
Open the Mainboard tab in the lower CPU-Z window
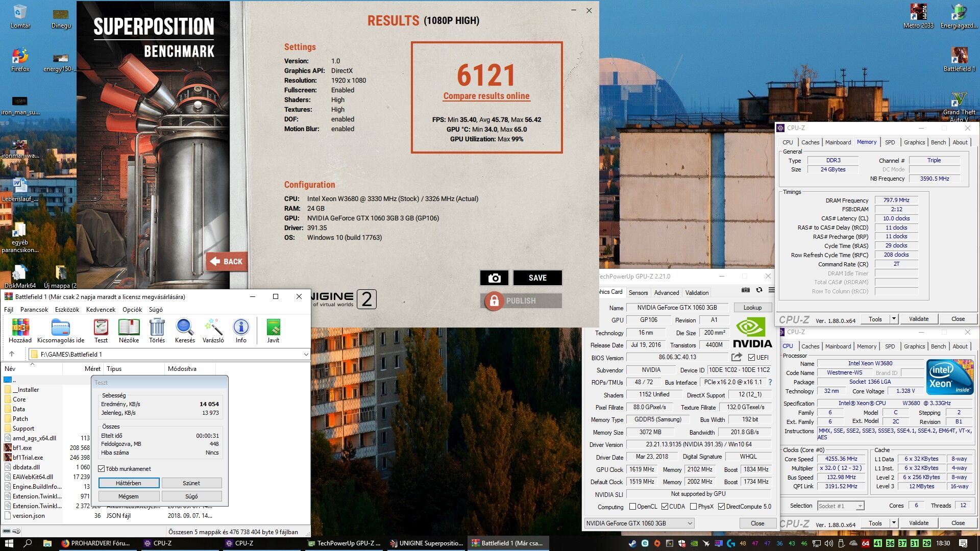point(838,346)
